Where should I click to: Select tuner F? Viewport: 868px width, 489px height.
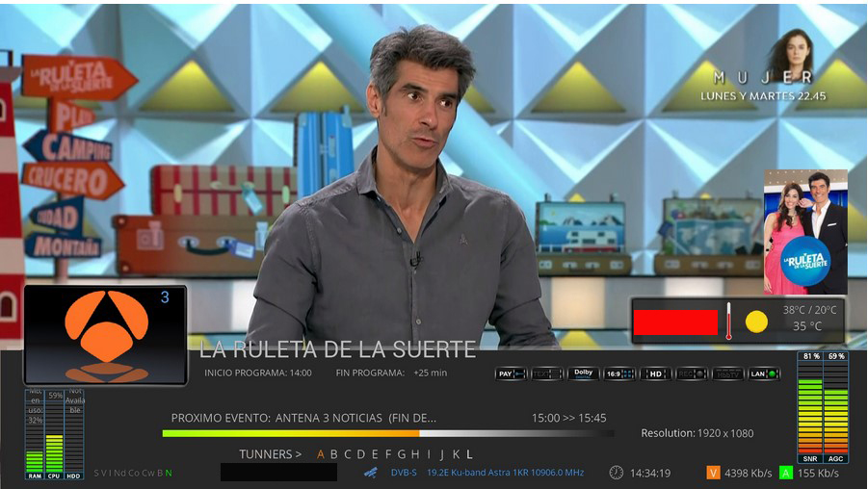[388, 454]
